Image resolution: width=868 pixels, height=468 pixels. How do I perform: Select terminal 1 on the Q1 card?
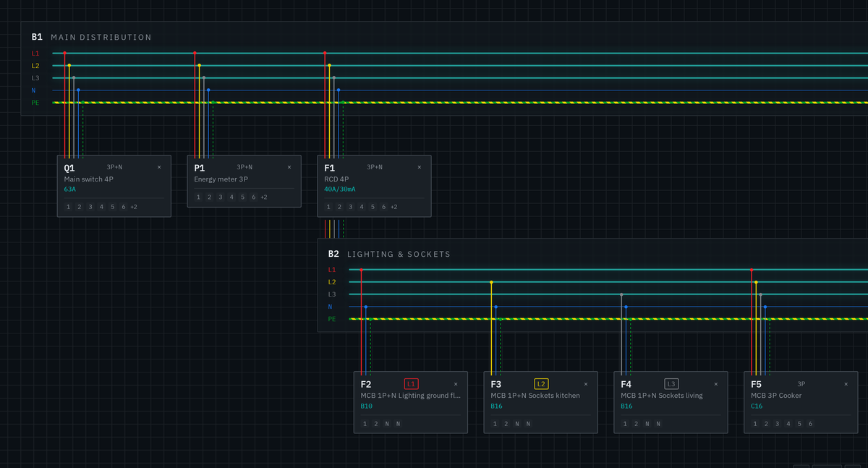point(69,207)
